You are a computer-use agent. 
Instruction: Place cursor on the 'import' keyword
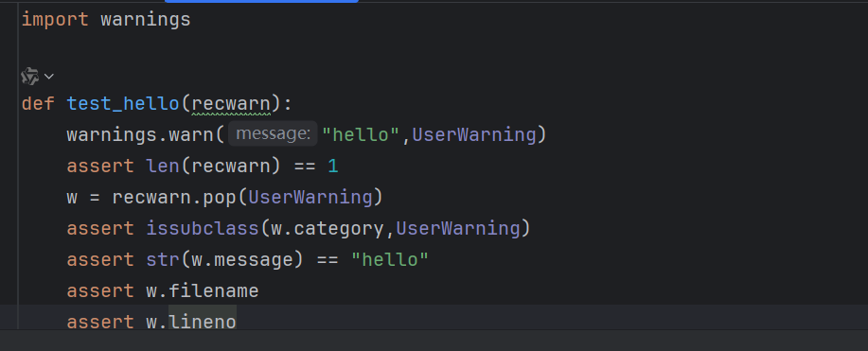point(55,20)
